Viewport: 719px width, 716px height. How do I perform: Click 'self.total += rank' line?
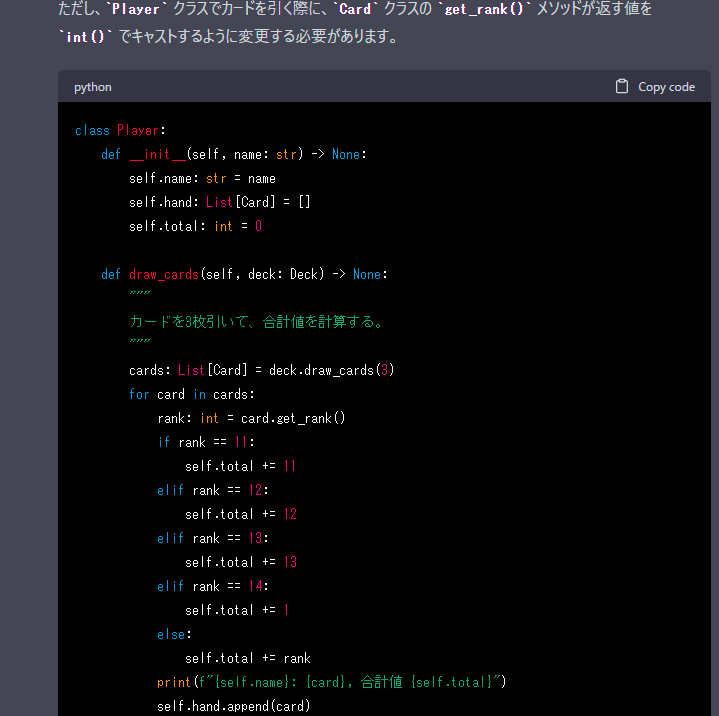(x=248, y=658)
